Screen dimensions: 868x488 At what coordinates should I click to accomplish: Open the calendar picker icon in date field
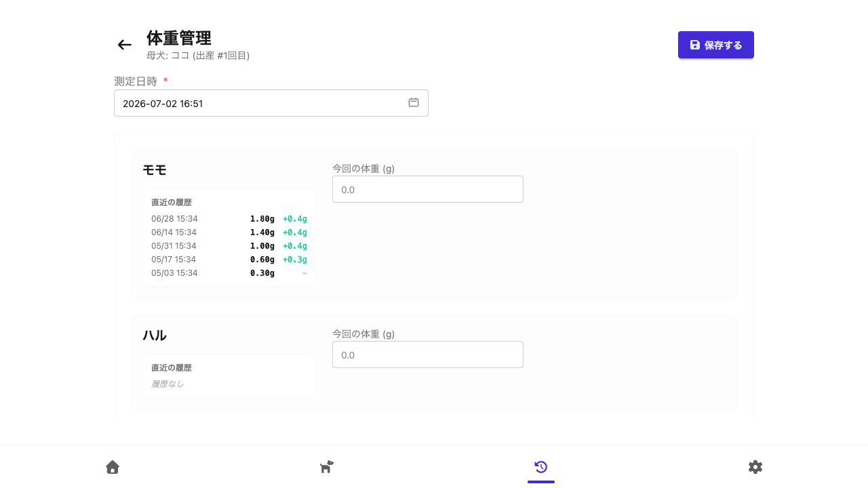tap(414, 103)
